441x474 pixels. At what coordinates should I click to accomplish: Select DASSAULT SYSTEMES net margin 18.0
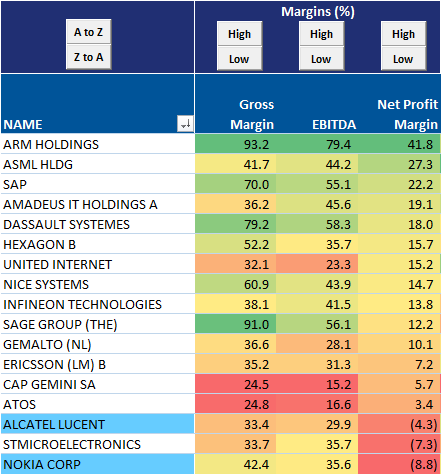tap(399, 224)
